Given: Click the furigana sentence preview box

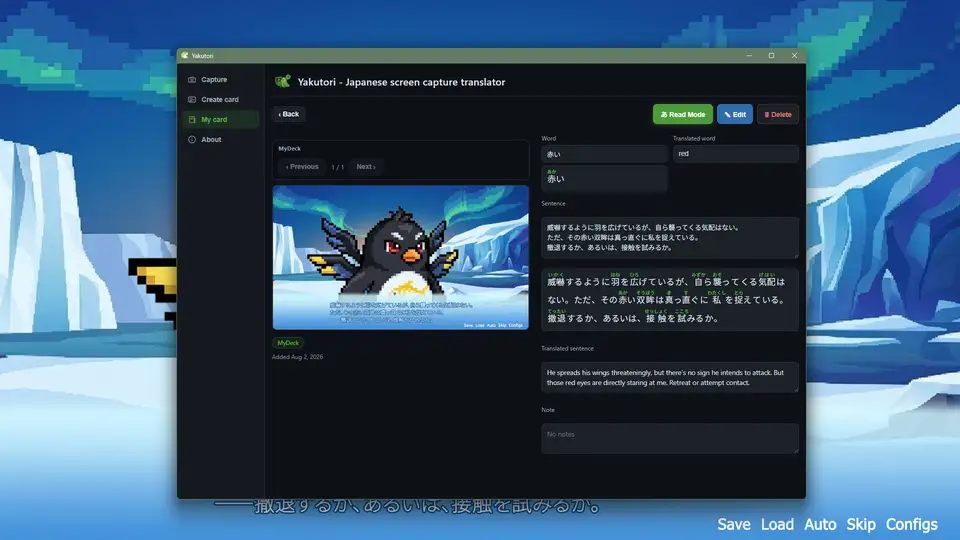Looking at the screenshot, I should point(670,299).
